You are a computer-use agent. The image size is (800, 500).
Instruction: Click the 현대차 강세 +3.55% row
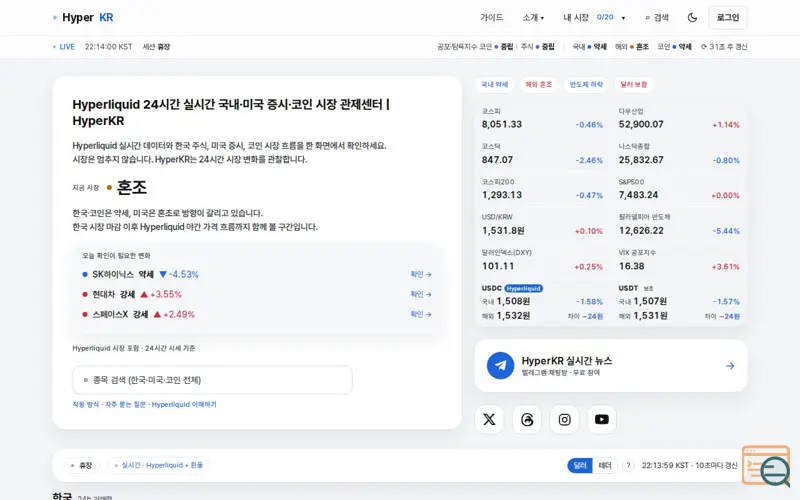(257, 294)
